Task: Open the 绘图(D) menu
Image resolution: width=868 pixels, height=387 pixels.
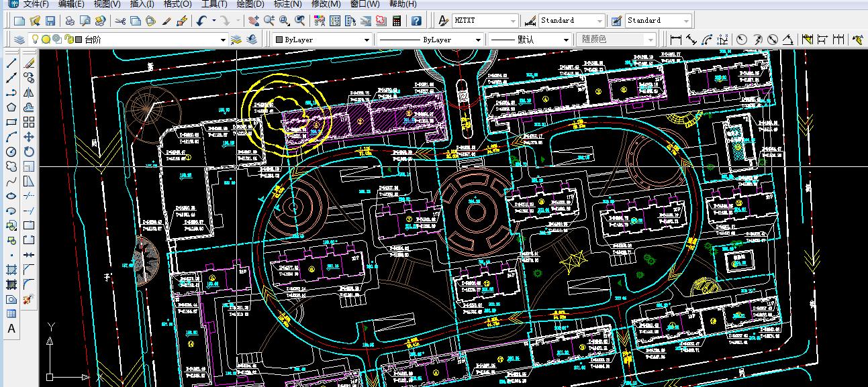Action: [250, 4]
